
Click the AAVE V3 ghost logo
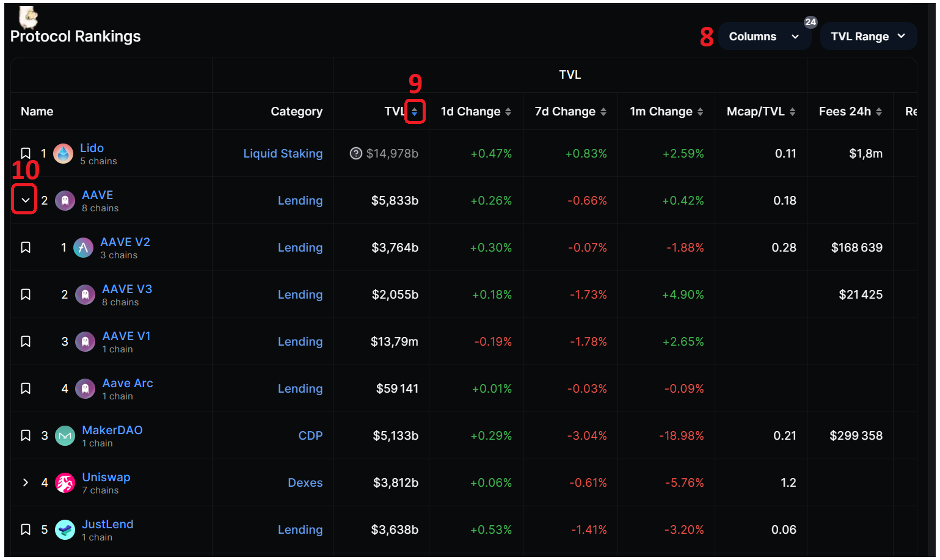[85, 294]
